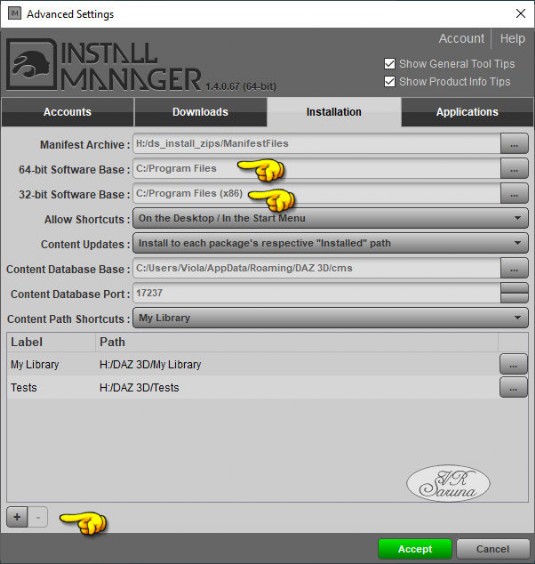
Task: Increase Content Database Port value
Action: [514, 288]
